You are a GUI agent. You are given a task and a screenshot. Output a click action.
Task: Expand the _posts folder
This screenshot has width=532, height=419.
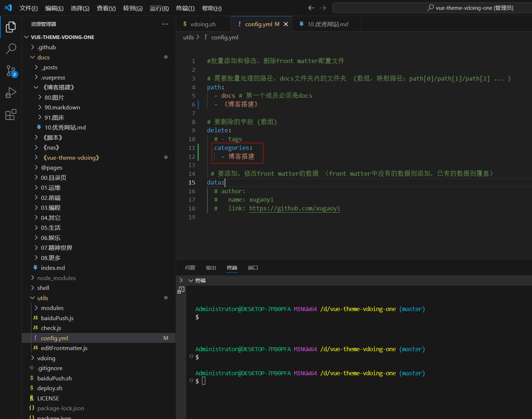(98, 67)
